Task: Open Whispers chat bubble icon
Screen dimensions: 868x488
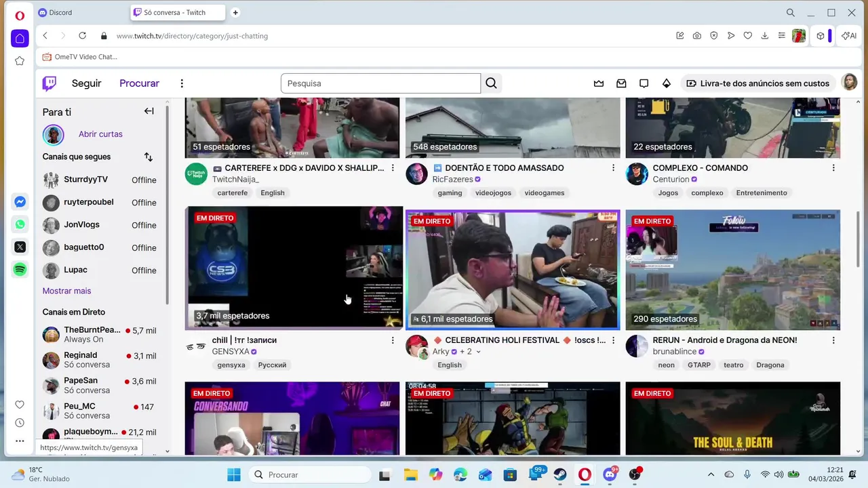Action: (x=644, y=83)
